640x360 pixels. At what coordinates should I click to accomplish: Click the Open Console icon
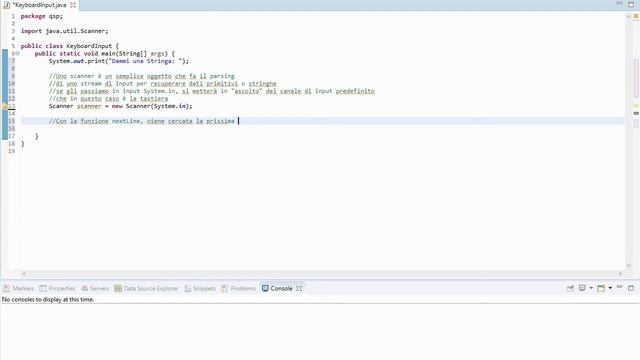(601, 288)
